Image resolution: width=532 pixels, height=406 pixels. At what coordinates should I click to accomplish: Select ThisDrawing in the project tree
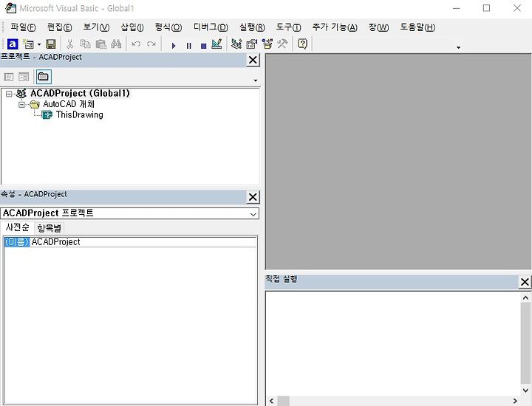[79, 115]
